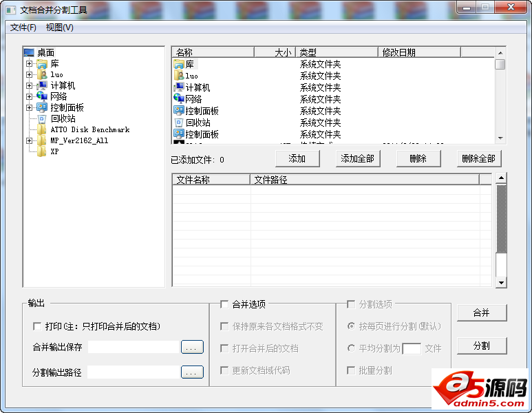Click the 添加全部 button
This screenshot has width=532, height=413.
pos(358,159)
